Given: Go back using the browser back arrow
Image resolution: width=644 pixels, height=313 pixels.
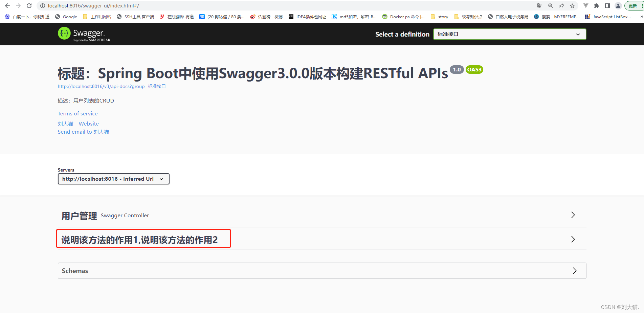Looking at the screenshot, I should point(7,6).
